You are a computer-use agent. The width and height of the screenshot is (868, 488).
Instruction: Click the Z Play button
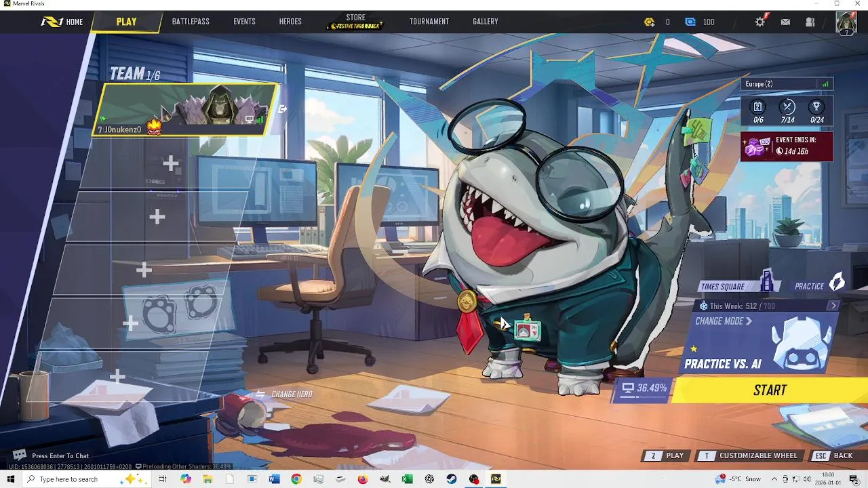click(666, 455)
